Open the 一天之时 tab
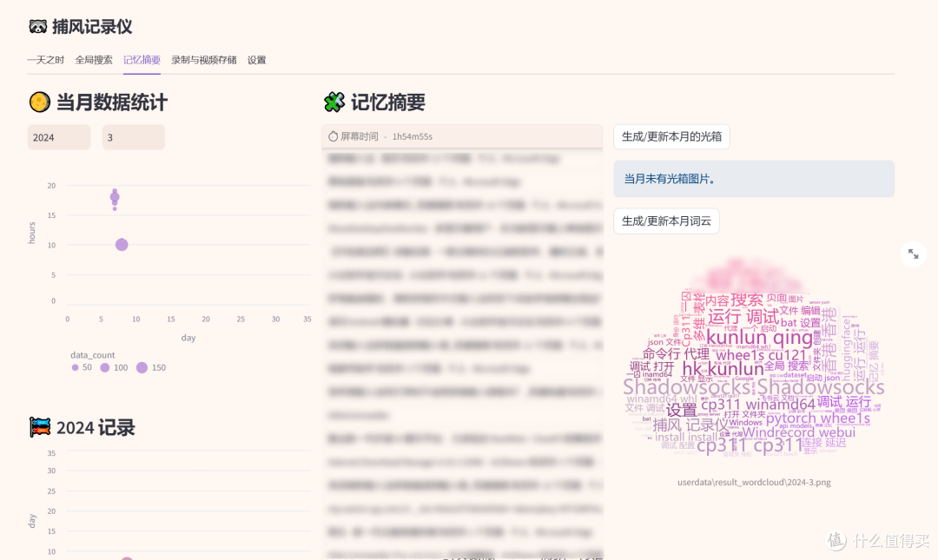This screenshot has width=938, height=560. [45, 60]
